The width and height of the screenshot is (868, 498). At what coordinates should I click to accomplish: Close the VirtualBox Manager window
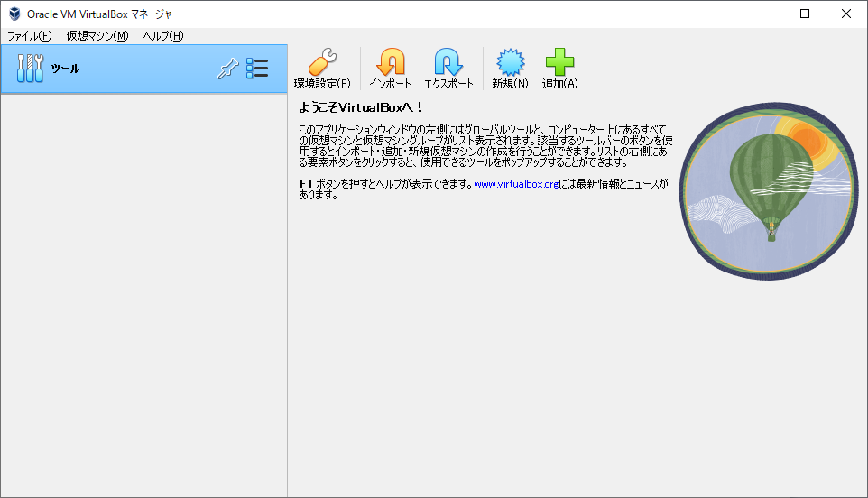845,14
